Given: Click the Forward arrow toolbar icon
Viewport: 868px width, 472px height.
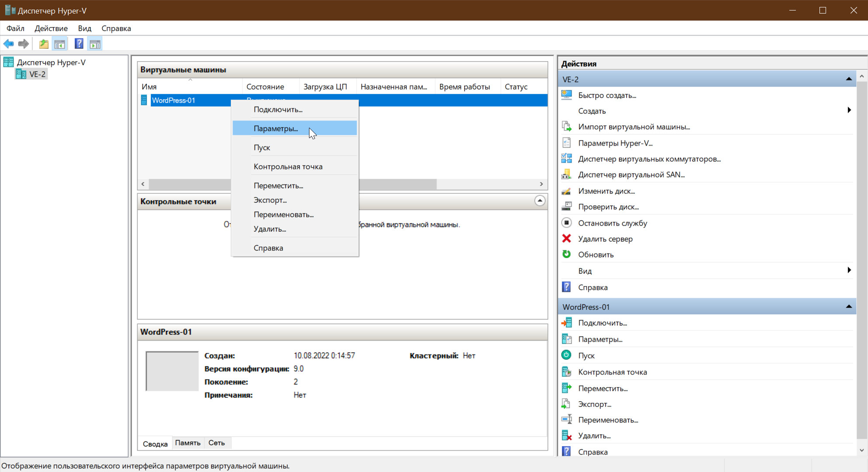Looking at the screenshot, I should (24, 44).
